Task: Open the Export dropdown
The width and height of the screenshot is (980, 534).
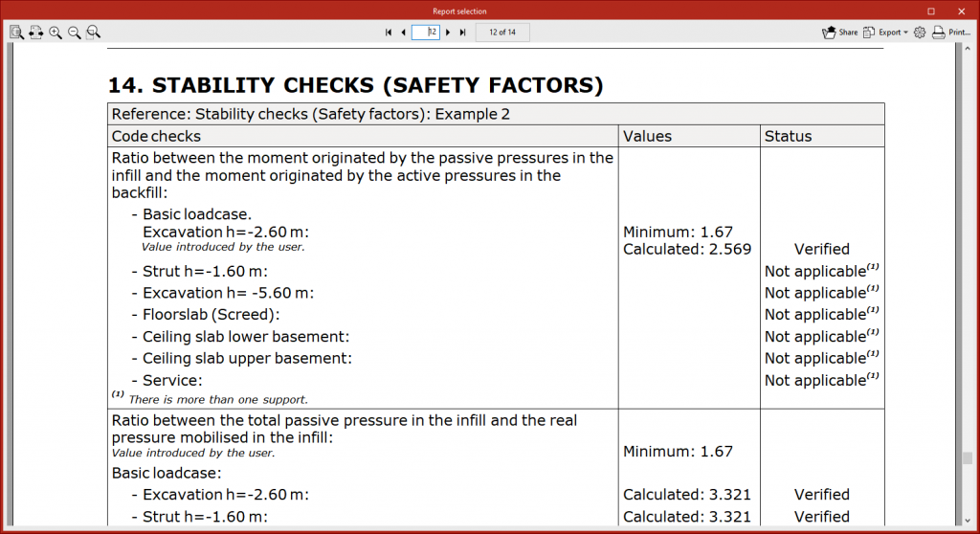Action: coord(885,33)
